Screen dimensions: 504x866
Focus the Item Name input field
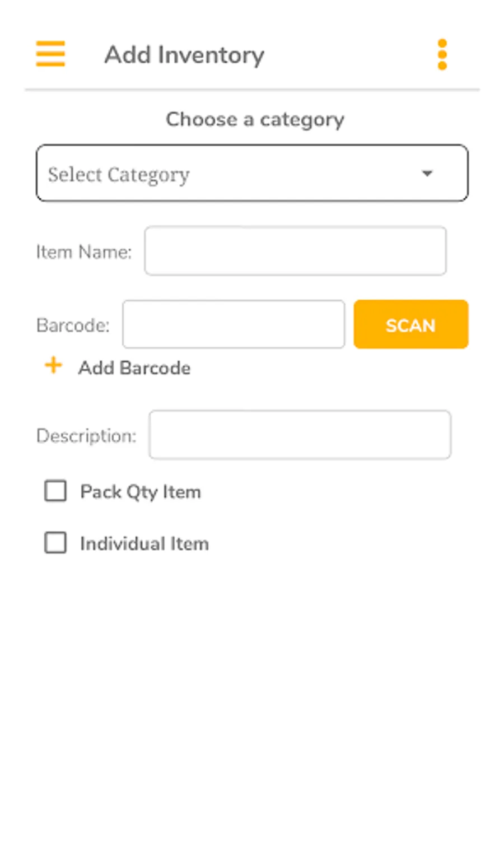(x=295, y=251)
